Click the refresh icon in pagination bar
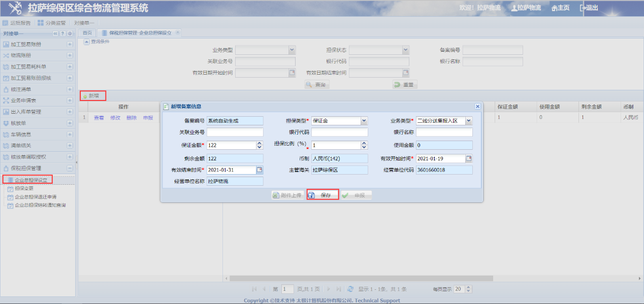Screen dimensions: 644x304 [x=350, y=289]
